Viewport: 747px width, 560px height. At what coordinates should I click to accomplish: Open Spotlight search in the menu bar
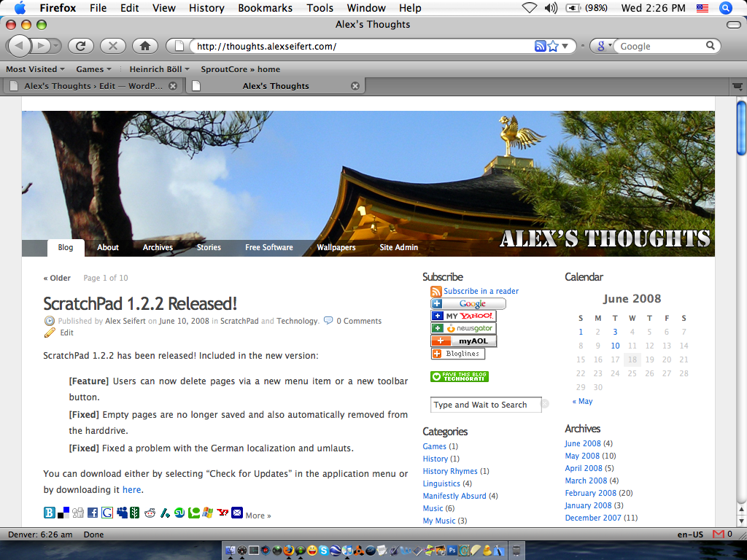[725, 8]
